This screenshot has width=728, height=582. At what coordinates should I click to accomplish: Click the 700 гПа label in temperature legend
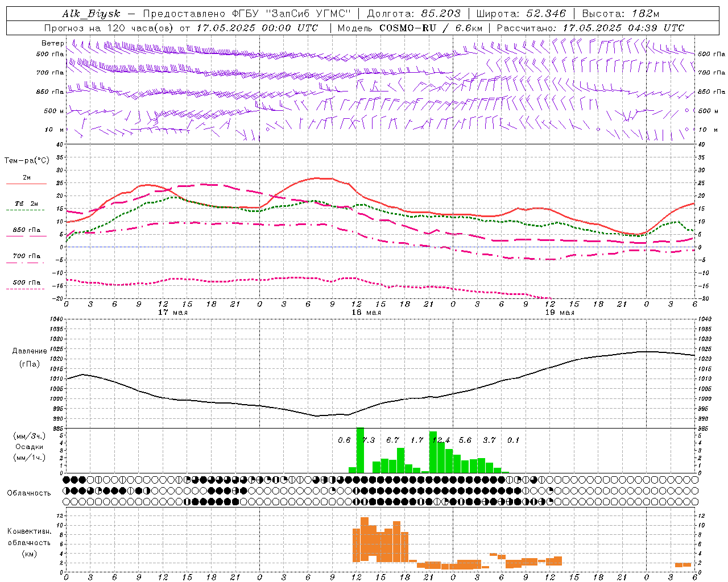26,256
